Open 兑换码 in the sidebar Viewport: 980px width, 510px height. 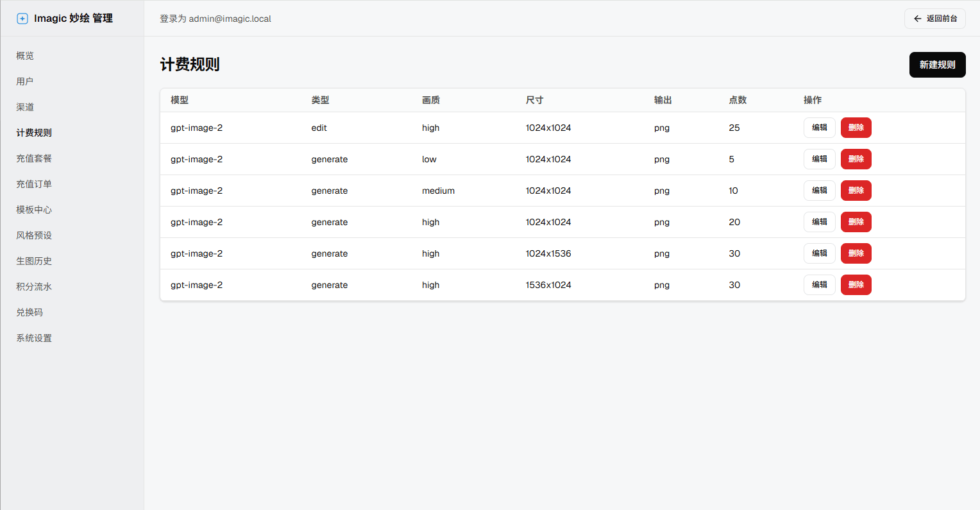[30, 312]
